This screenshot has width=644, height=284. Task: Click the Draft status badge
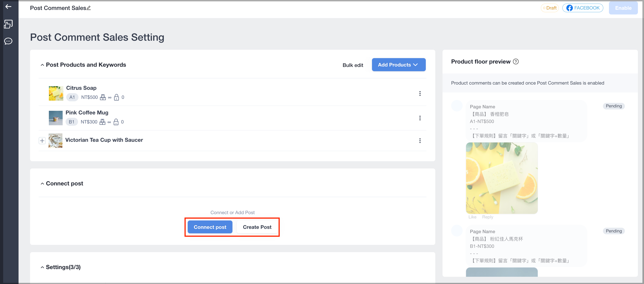pyautogui.click(x=550, y=8)
